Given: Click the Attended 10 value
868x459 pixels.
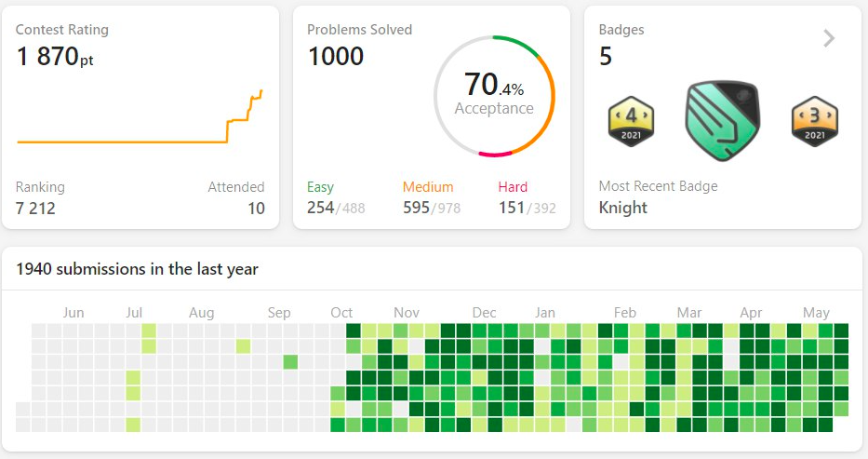Looking at the screenshot, I should (x=256, y=209).
